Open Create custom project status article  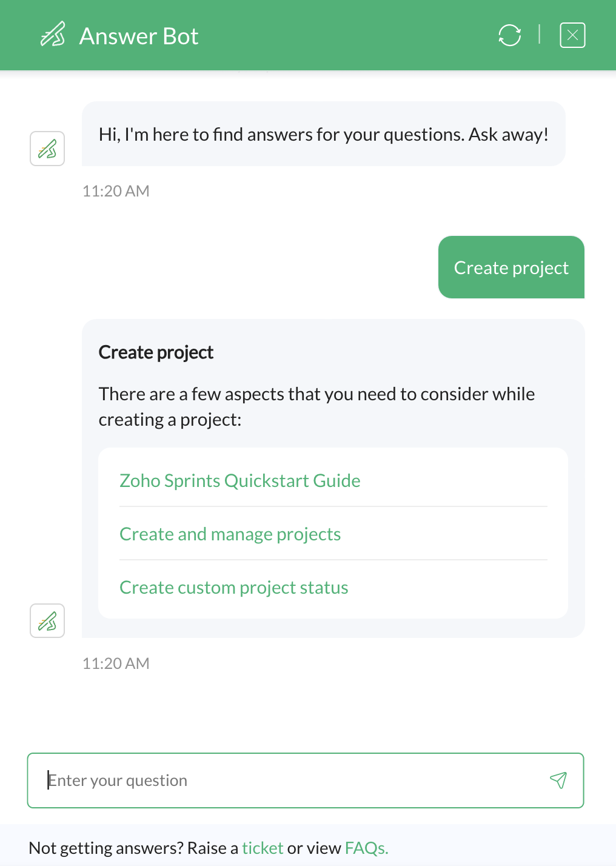[234, 588]
